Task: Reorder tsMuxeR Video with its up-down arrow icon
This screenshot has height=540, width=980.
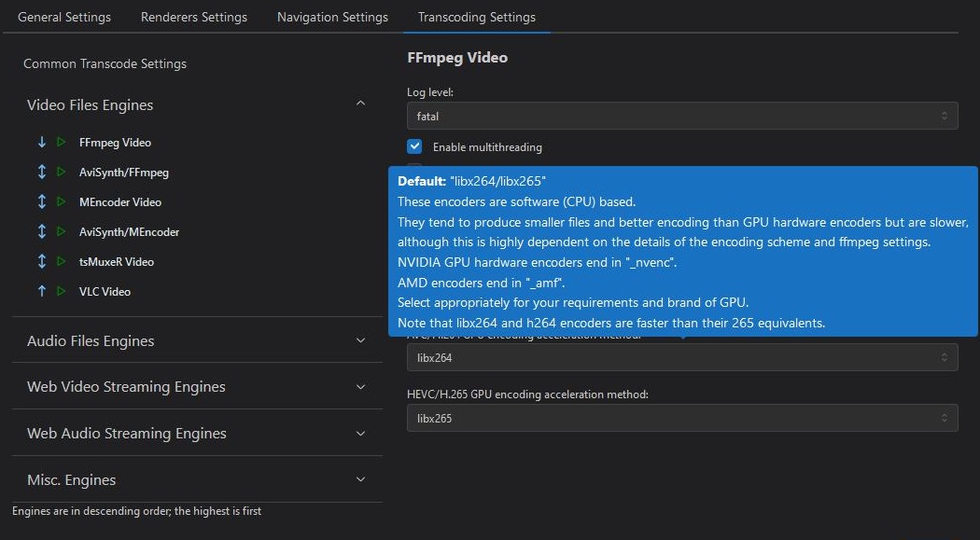Action: [x=42, y=261]
